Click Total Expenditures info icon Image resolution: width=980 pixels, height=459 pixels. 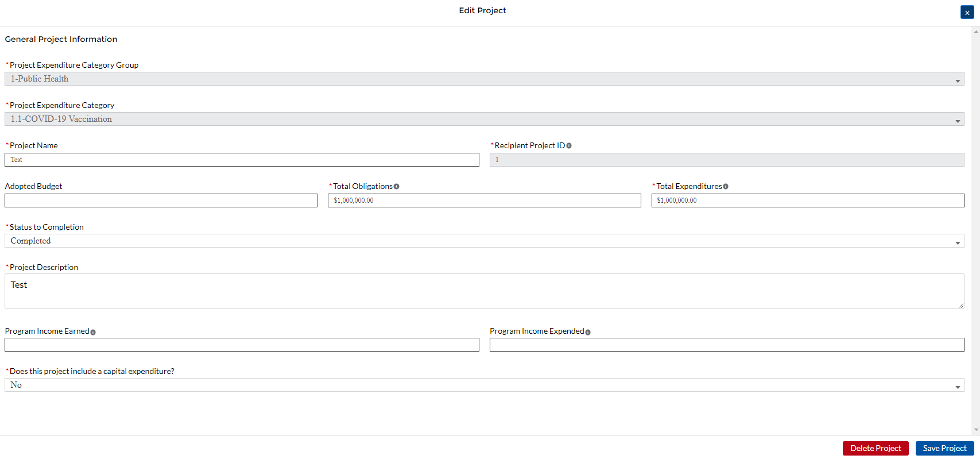click(x=726, y=187)
